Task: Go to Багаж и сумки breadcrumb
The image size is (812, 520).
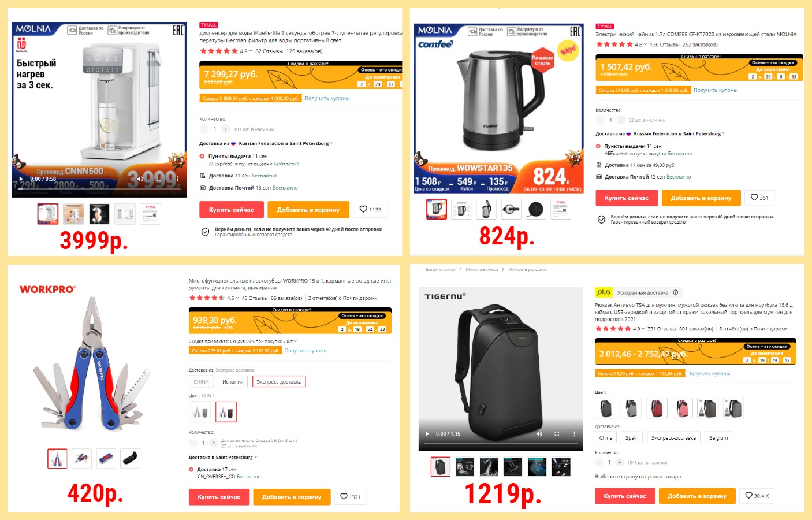Action: (441, 269)
